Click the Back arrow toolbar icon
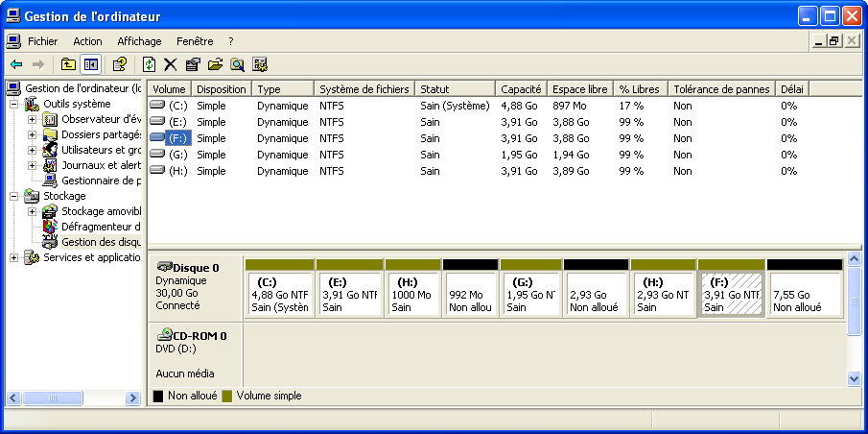 coord(16,65)
